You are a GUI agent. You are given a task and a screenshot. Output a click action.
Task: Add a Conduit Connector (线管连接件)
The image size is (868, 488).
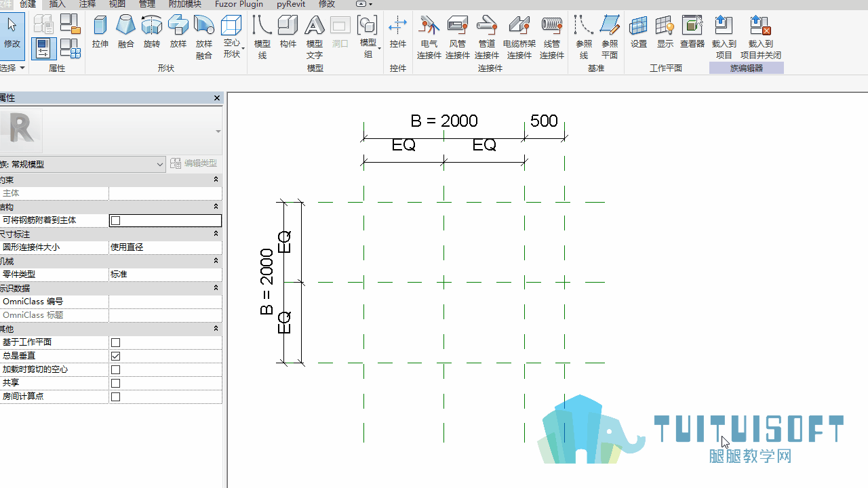coord(551,37)
